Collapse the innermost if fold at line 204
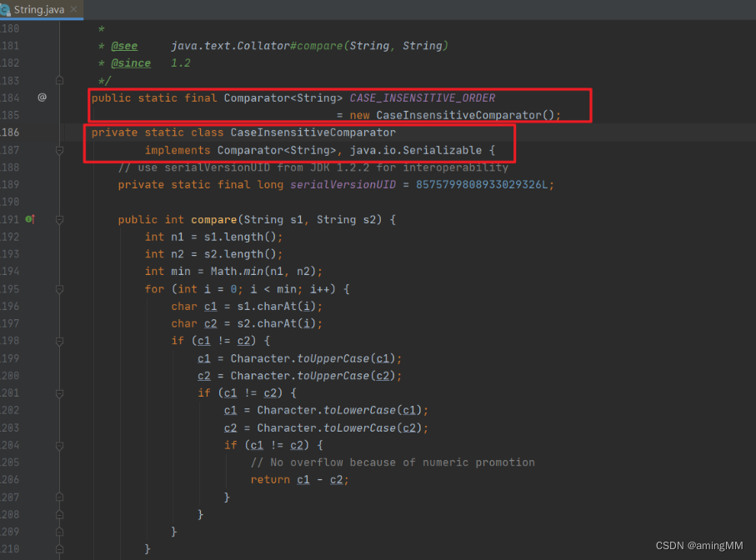Screen dimensions: 756x560 [60, 445]
